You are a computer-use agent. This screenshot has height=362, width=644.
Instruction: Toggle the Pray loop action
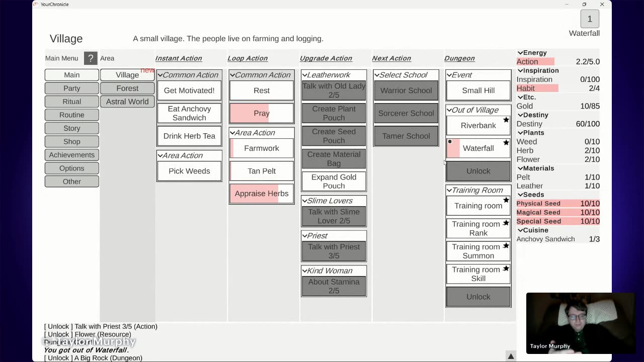(x=262, y=113)
